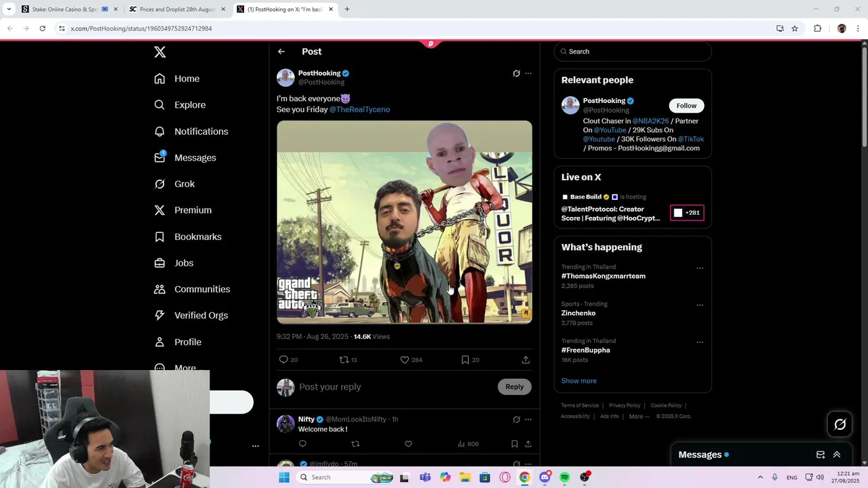The width and height of the screenshot is (868, 488).
Task: Repost Nifty's Welcome back reply
Action: tap(355, 444)
